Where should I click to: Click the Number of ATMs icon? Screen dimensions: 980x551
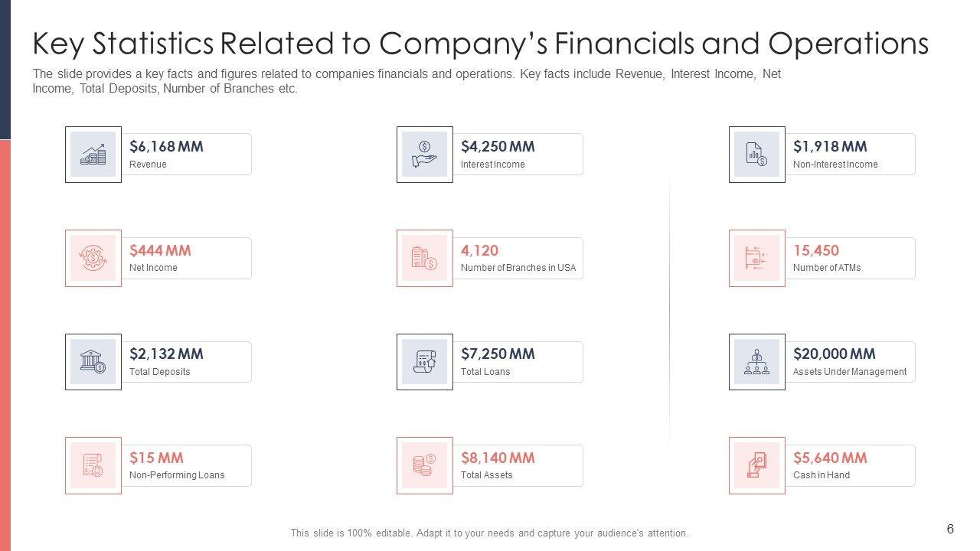pos(756,258)
